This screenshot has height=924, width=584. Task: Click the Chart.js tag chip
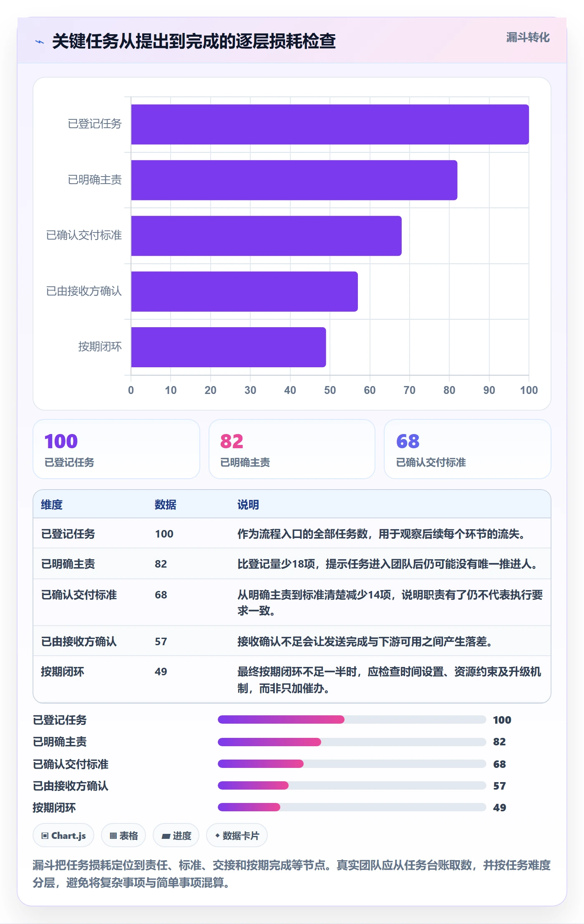click(x=63, y=836)
